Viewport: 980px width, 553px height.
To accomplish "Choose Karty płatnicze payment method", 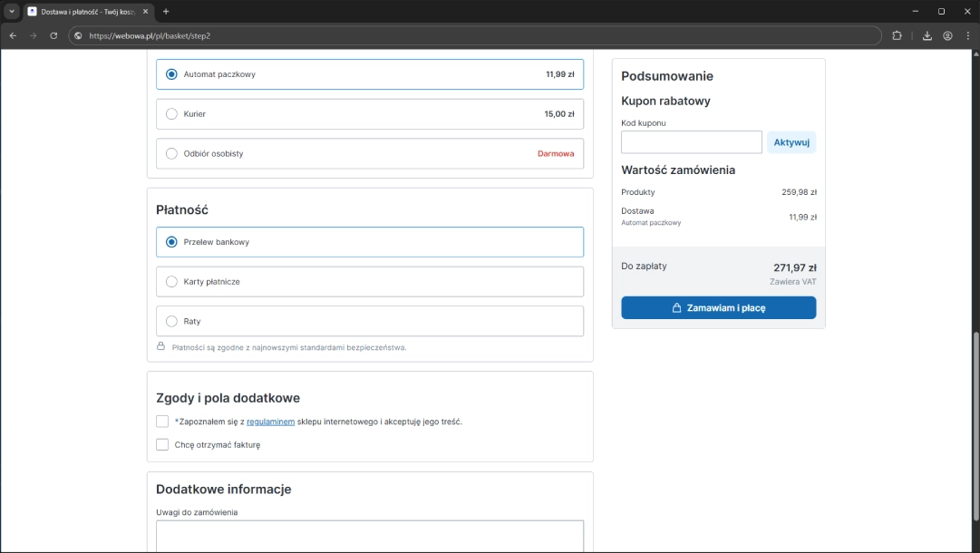I will [172, 282].
